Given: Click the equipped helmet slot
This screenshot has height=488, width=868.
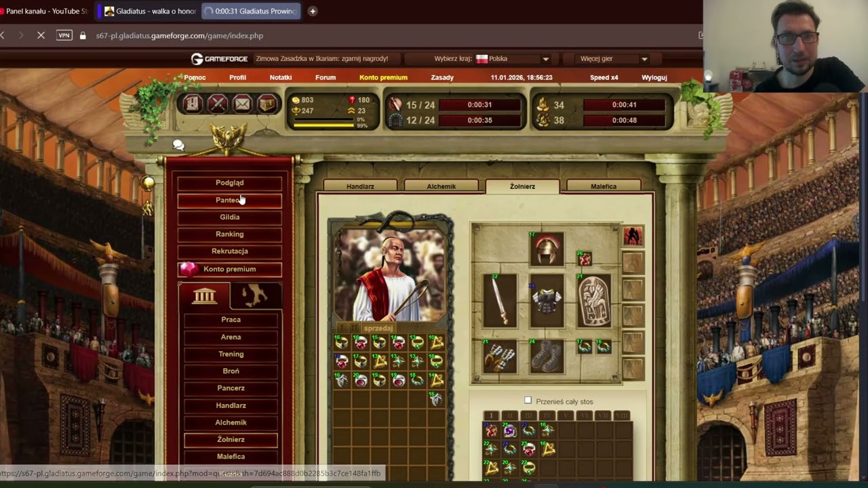Looking at the screenshot, I should [x=547, y=249].
